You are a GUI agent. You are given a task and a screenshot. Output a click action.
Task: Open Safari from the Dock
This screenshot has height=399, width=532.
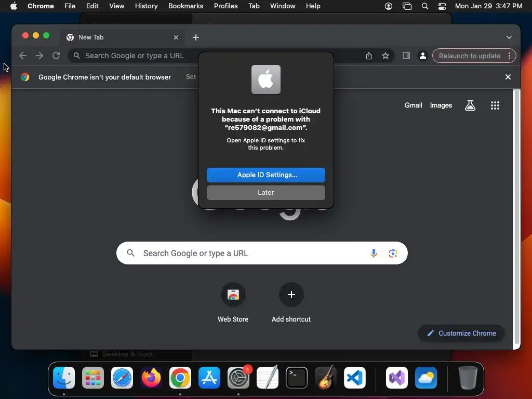coord(122,378)
